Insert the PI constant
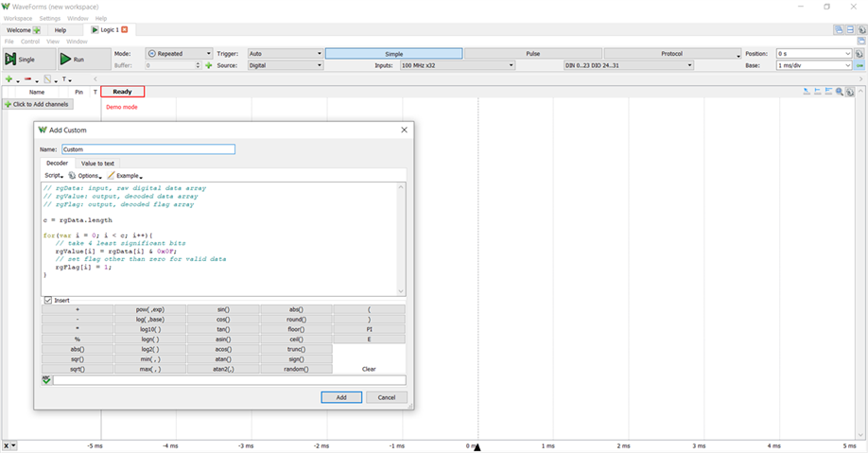The width and height of the screenshot is (868, 453). (x=370, y=329)
